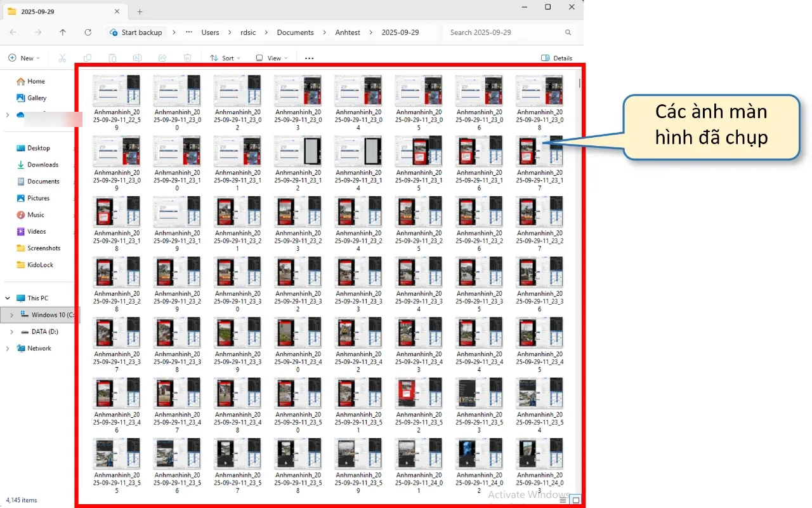The width and height of the screenshot is (812, 508).
Task: Open KidoLock folder in the sidebar
Action: 40,265
